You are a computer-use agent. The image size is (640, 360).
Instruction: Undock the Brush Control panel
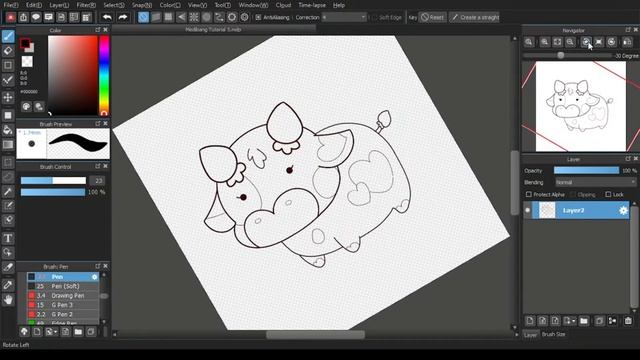tap(98, 166)
